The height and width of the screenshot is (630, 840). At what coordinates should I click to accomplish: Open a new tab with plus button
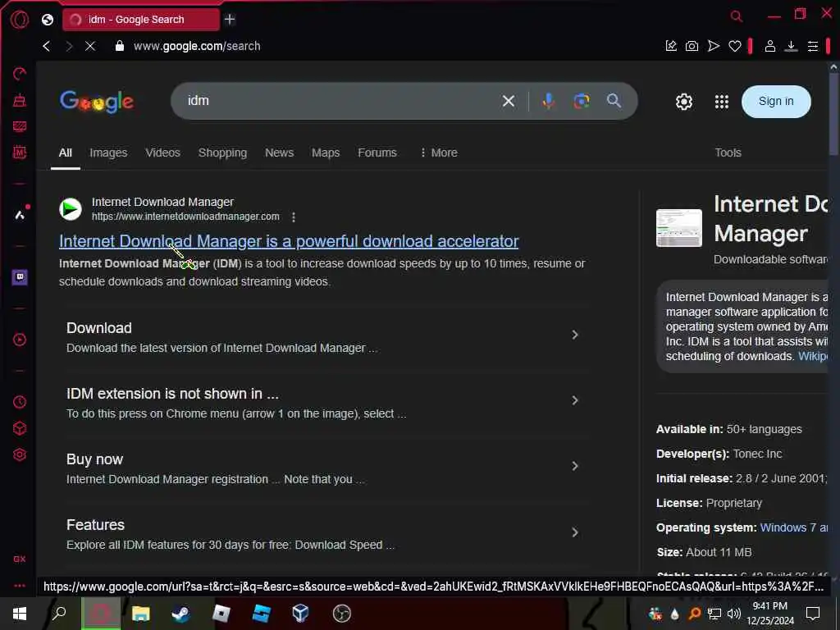(230, 20)
